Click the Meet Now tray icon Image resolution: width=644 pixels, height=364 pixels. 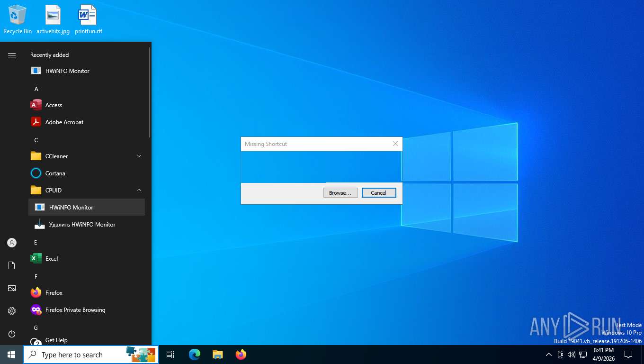click(560, 355)
